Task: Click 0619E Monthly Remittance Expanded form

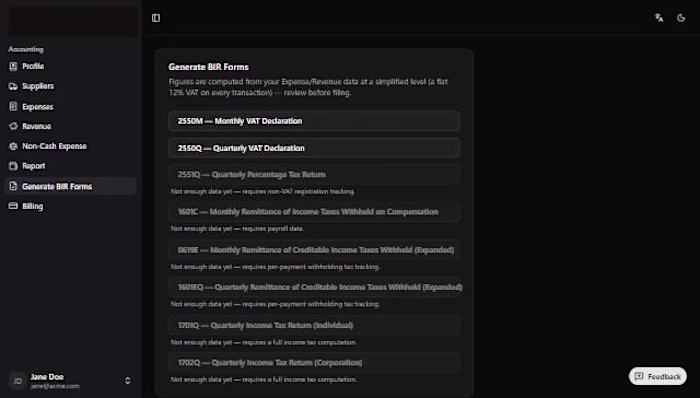Action: [314, 250]
